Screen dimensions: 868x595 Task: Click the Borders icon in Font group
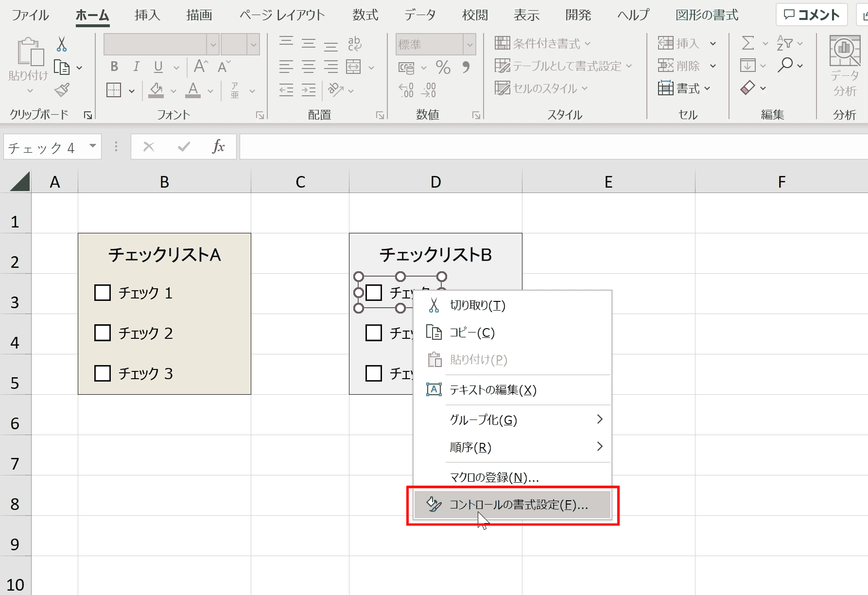[114, 90]
